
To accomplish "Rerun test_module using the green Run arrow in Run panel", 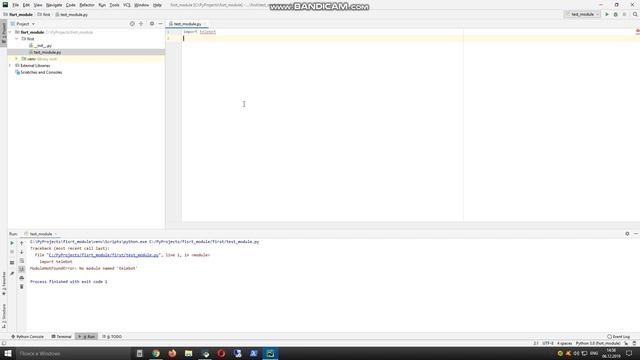I will tap(12, 243).
